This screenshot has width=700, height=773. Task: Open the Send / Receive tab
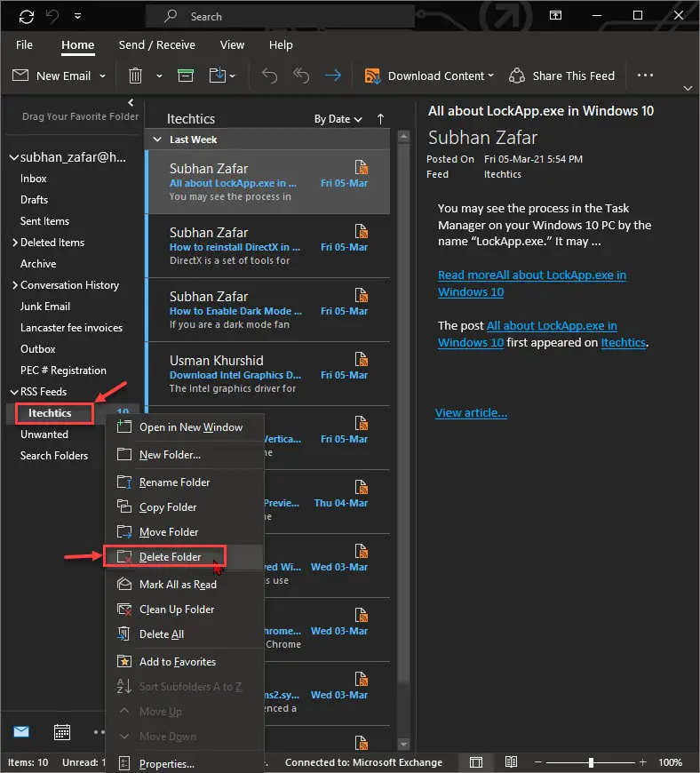[156, 44]
